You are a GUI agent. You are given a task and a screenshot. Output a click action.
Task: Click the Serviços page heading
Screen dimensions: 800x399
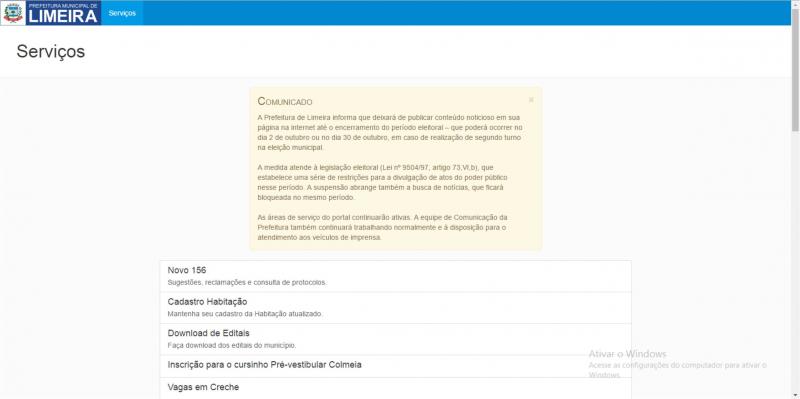click(51, 52)
